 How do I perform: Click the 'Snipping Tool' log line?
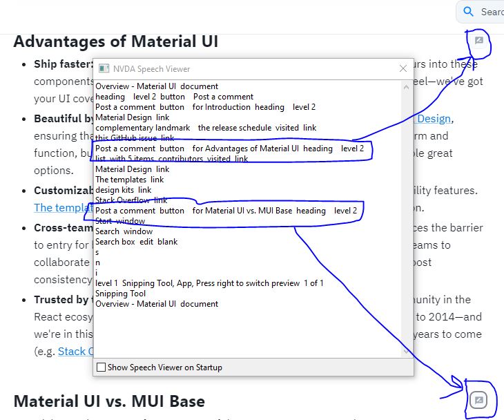pyautogui.click(x=120, y=294)
